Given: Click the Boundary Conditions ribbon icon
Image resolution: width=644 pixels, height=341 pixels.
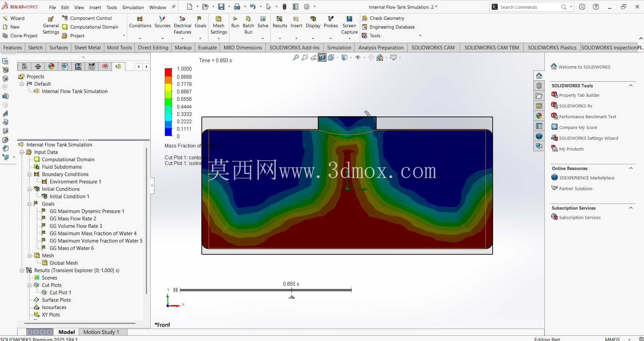Looking at the screenshot, I should [x=140, y=22].
